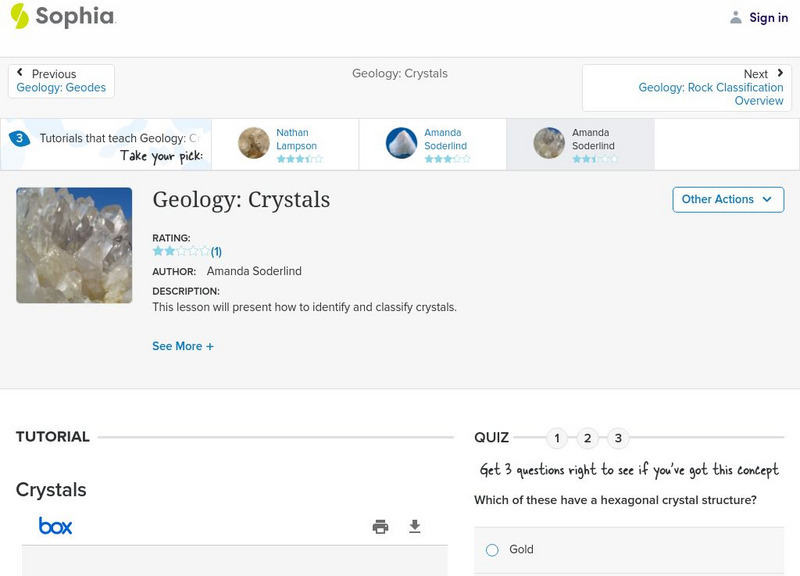Click the Next right arrow icon
The height and width of the screenshot is (576, 800).
780,73
